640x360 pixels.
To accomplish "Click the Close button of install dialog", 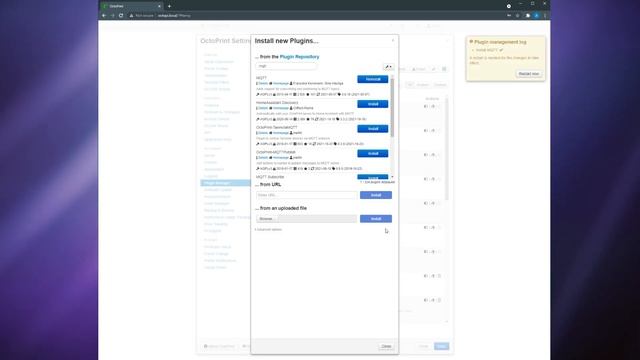I will click(386, 346).
